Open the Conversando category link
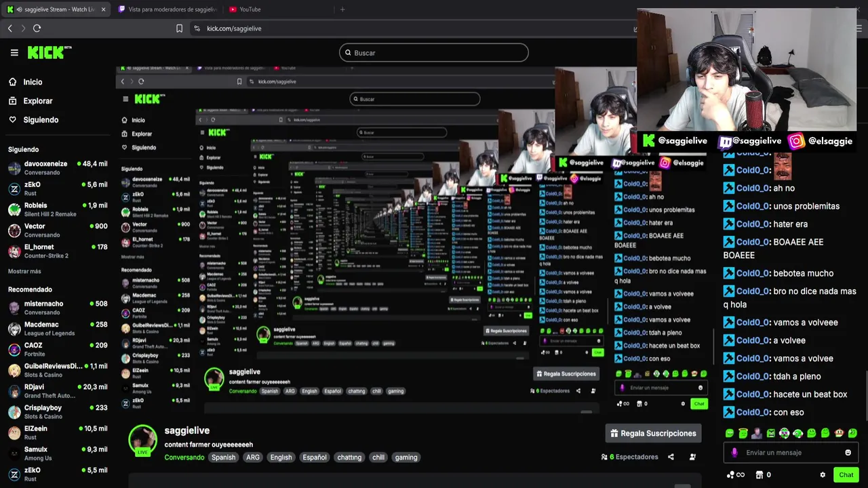 pyautogui.click(x=184, y=457)
